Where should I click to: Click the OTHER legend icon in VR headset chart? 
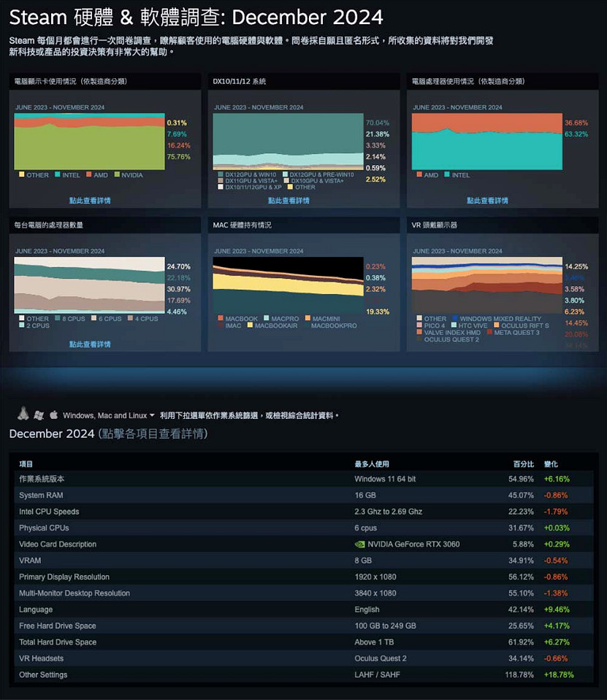pos(419,318)
